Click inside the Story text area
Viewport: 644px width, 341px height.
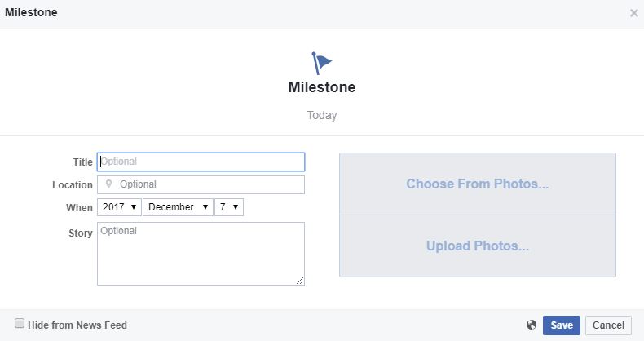coord(201,254)
